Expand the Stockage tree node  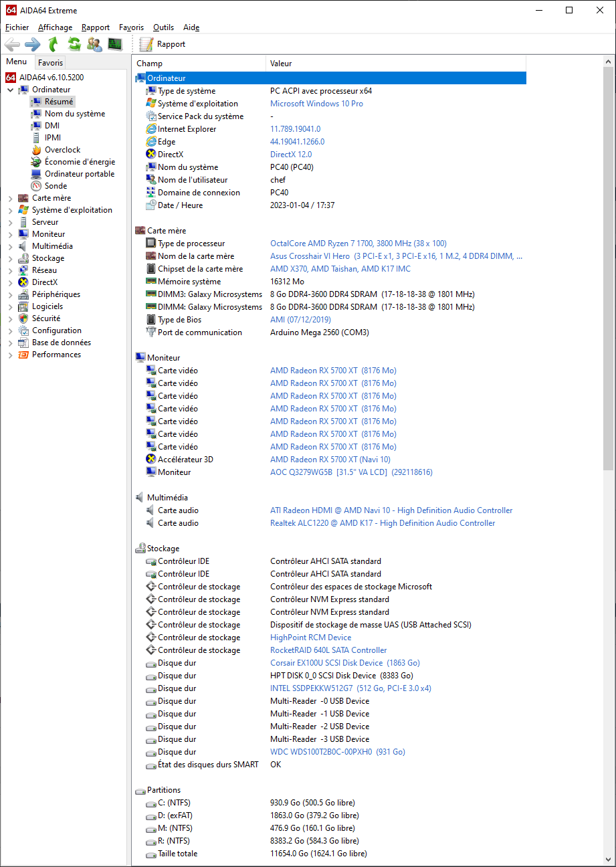pyautogui.click(x=10, y=258)
